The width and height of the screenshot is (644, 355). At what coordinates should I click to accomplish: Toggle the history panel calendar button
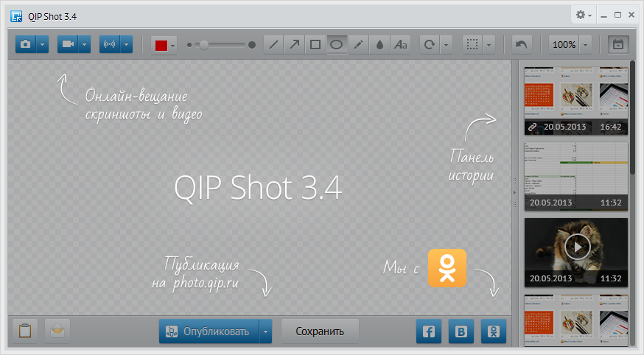(617, 45)
